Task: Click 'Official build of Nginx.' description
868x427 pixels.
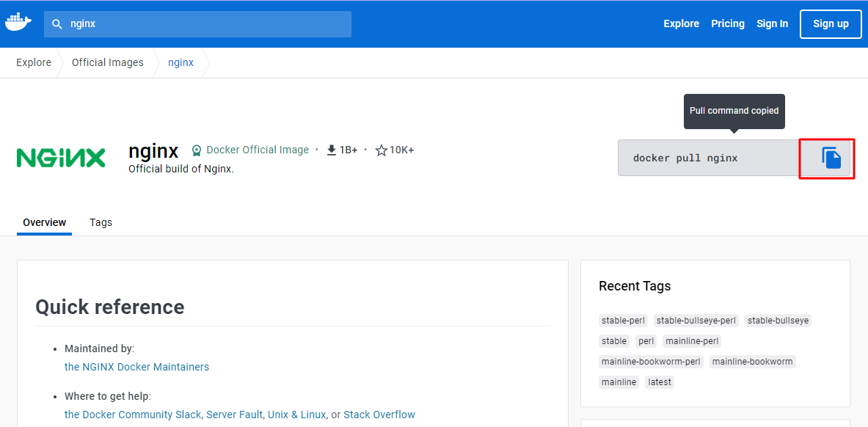Action: point(181,169)
